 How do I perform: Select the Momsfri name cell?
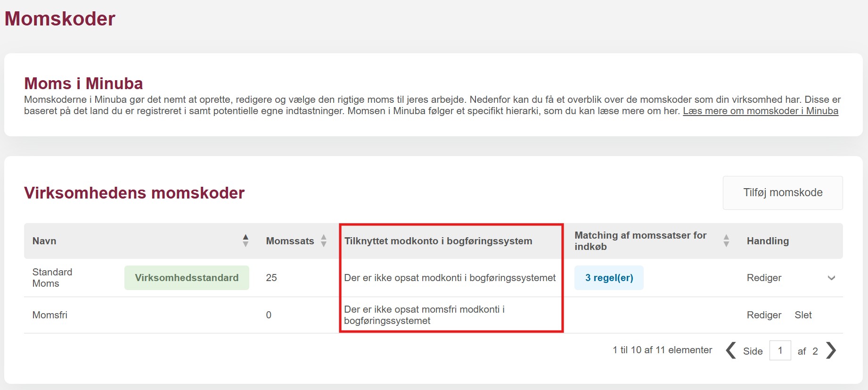point(50,315)
